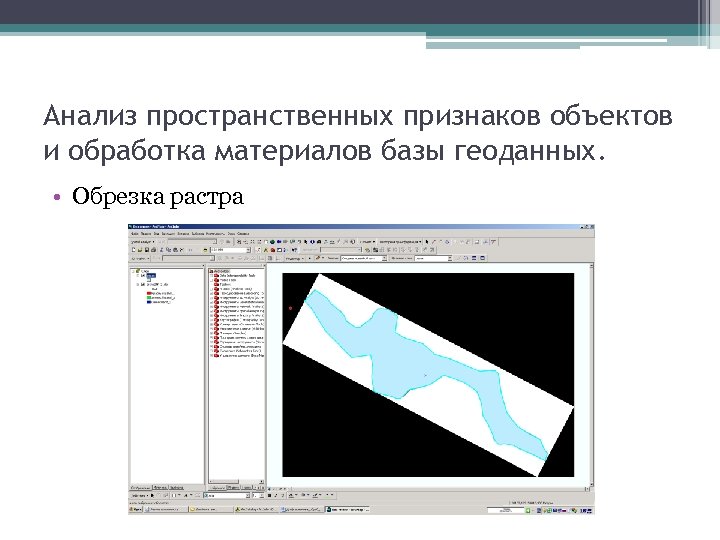
Task: Open the font size combo box
Action: [x=257, y=495]
